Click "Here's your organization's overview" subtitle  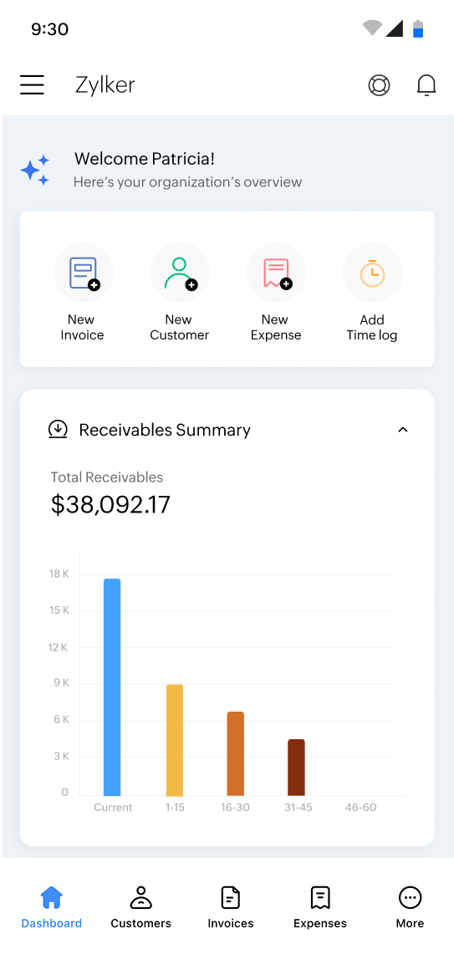point(187,182)
